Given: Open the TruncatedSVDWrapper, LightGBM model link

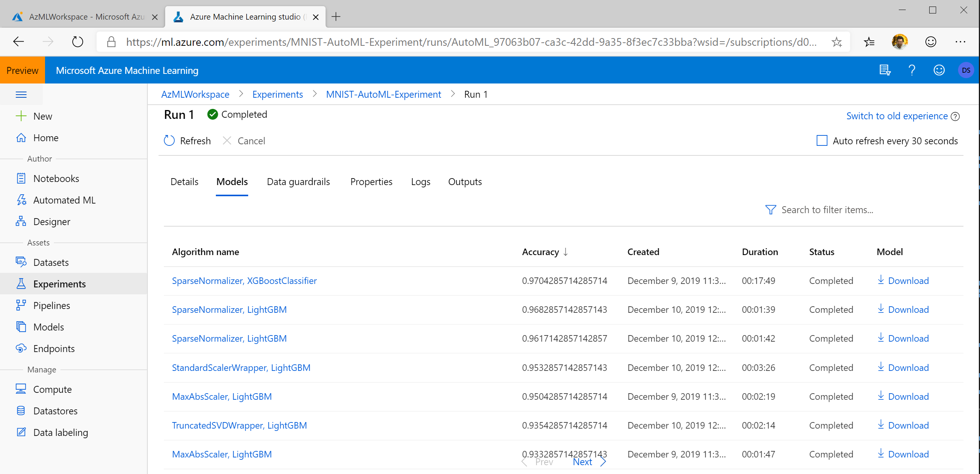Looking at the screenshot, I should pos(239,426).
